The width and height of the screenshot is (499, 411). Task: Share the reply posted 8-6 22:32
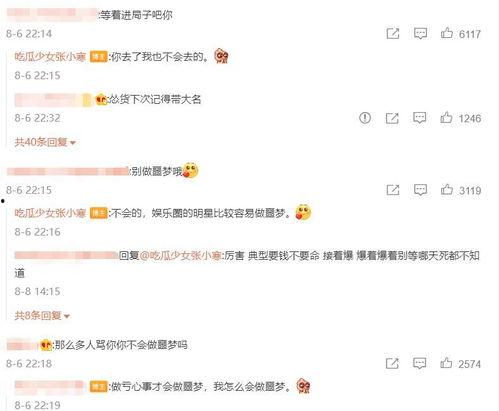(x=392, y=118)
